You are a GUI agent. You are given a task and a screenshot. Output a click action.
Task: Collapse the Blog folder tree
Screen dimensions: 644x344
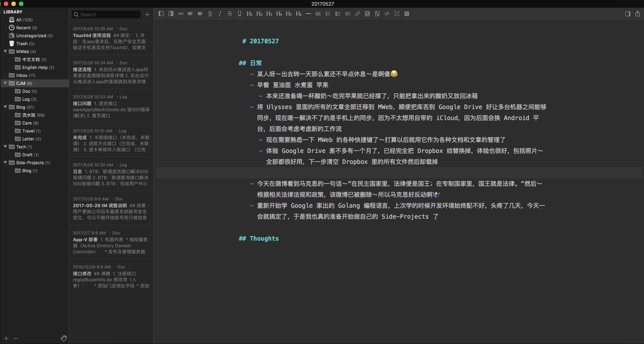click(5, 107)
